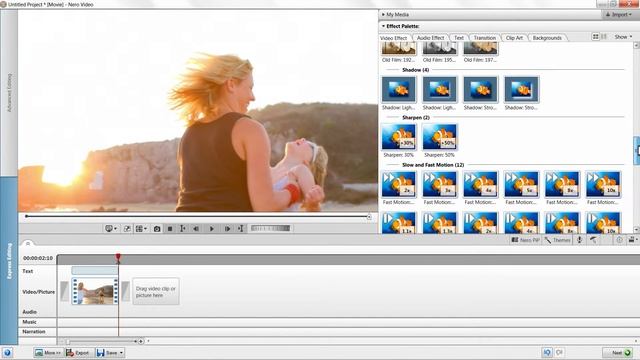The width and height of the screenshot is (640, 360).
Task: Click the audio tool icon beside the microphone
Action: [593, 240]
